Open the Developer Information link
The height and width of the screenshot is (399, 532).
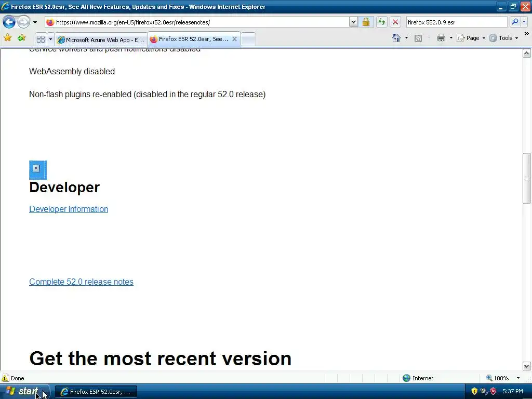[69, 209]
